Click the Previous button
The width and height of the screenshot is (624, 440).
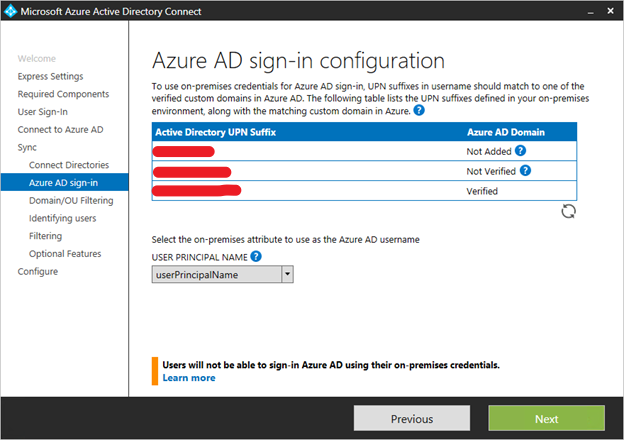[412, 419]
